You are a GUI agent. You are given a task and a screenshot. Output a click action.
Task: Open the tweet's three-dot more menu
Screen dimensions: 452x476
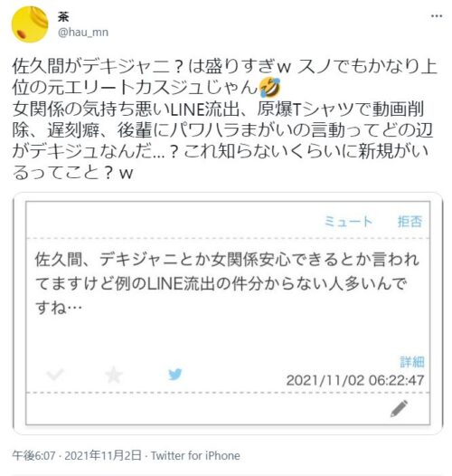[x=437, y=16]
